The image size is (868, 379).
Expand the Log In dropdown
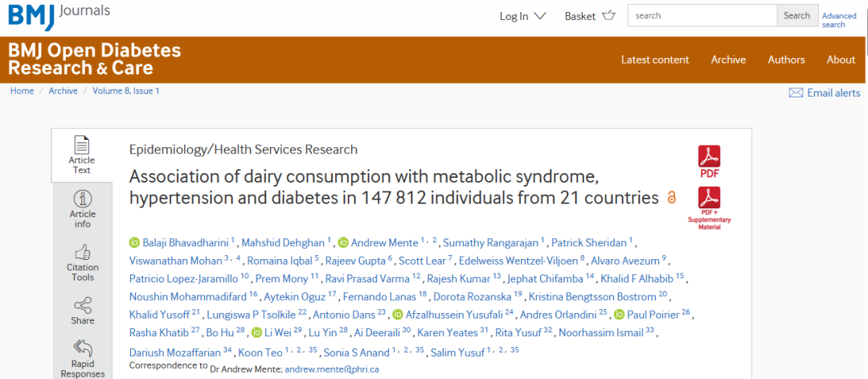[x=522, y=16]
